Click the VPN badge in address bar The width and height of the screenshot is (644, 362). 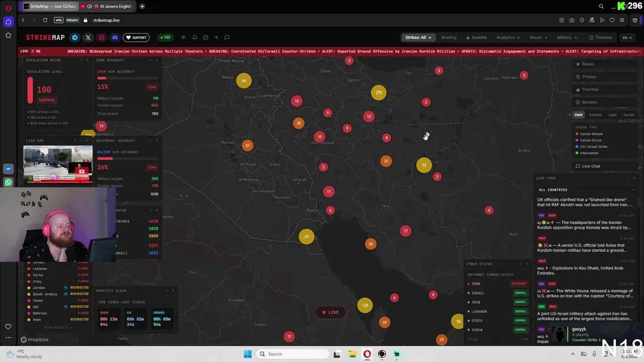pyautogui.click(x=59, y=20)
